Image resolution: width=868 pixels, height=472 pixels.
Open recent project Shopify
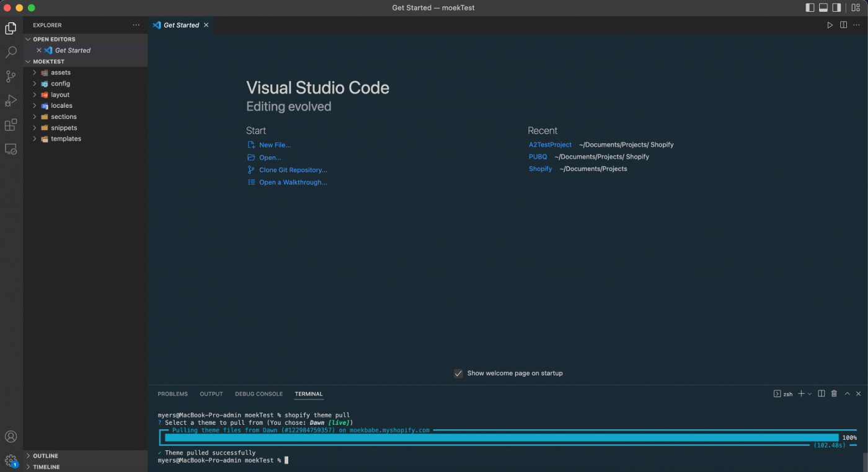(540, 169)
